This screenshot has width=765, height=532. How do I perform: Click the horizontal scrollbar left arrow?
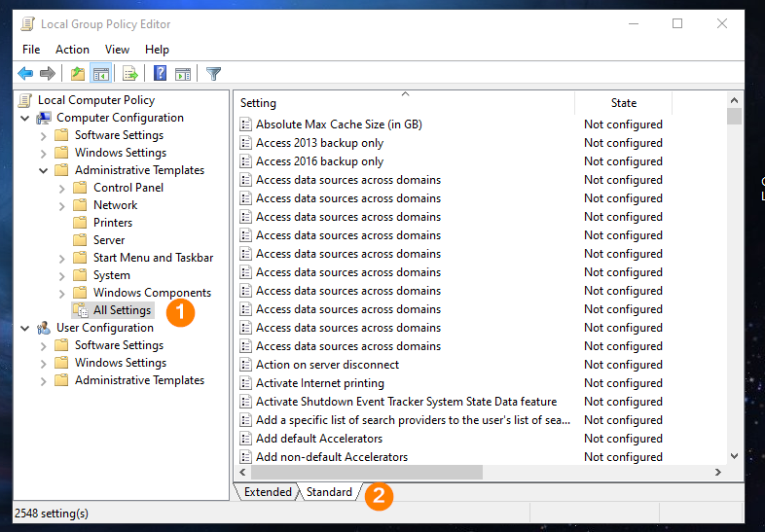point(243,472)
